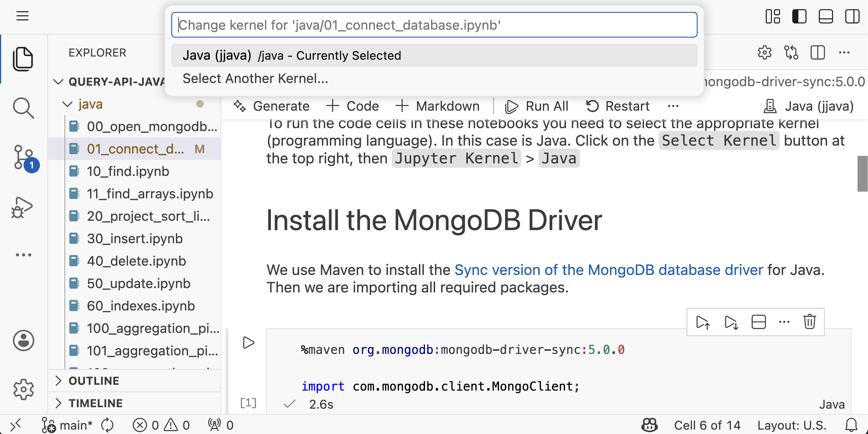Image resolution: width=868 pixels, height=434 pixels.
Task: Click the run cell play button
Action: [248, 342]
